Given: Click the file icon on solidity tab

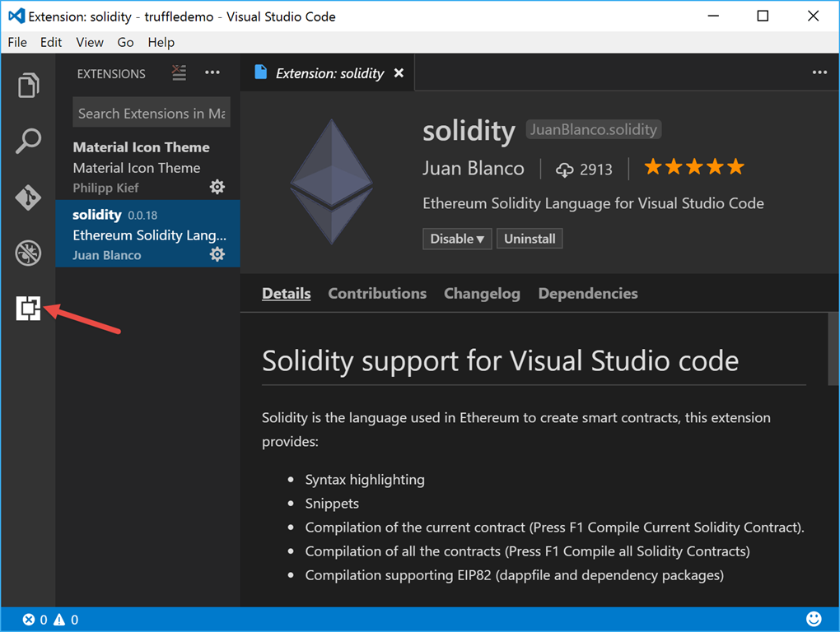Looking at the screenshot, I should (x=261, y=72).
